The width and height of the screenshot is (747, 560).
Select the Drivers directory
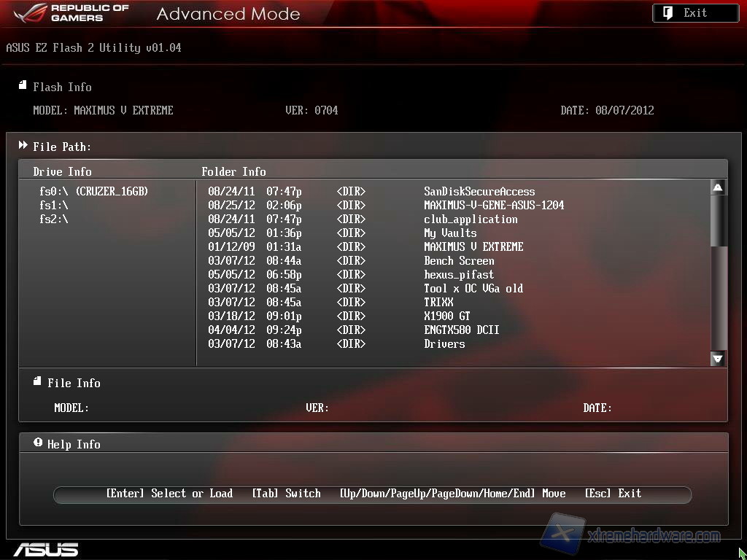pos(444,343)
